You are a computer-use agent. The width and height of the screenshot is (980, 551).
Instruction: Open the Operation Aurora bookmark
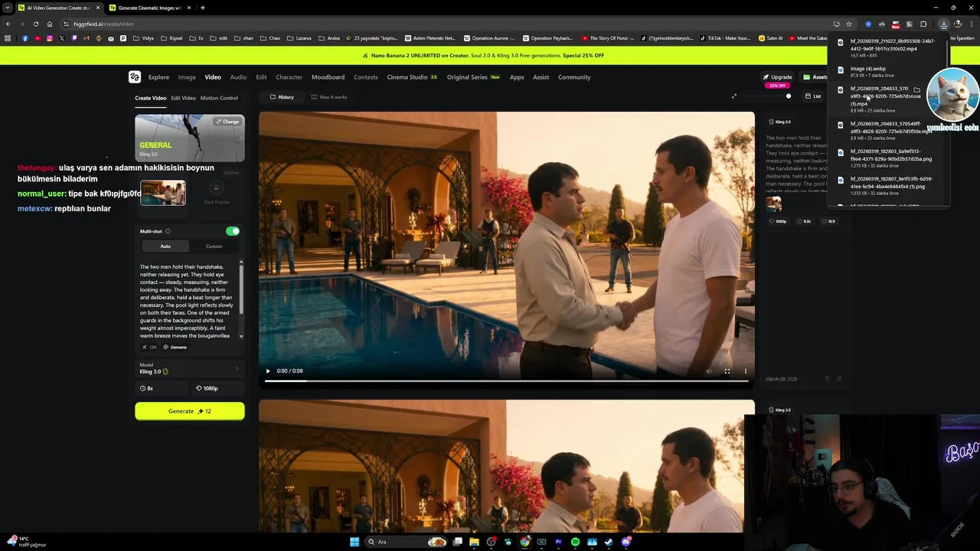[x=490, y=38]
